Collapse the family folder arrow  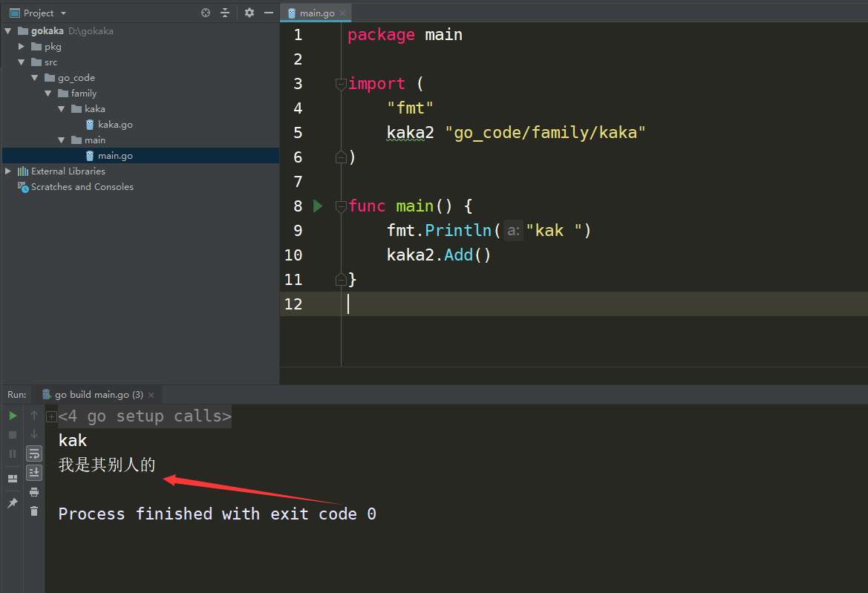(x=48, y=93)
